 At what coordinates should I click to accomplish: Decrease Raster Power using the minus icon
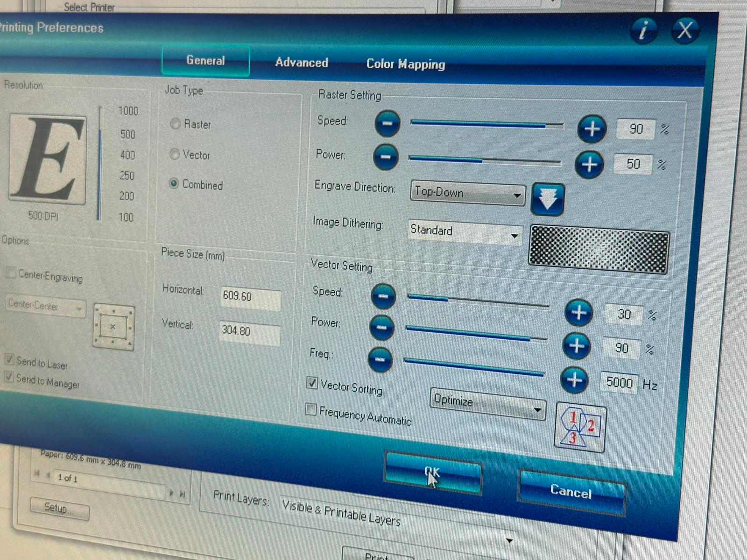pyautogui.click(x=386, y=158)
